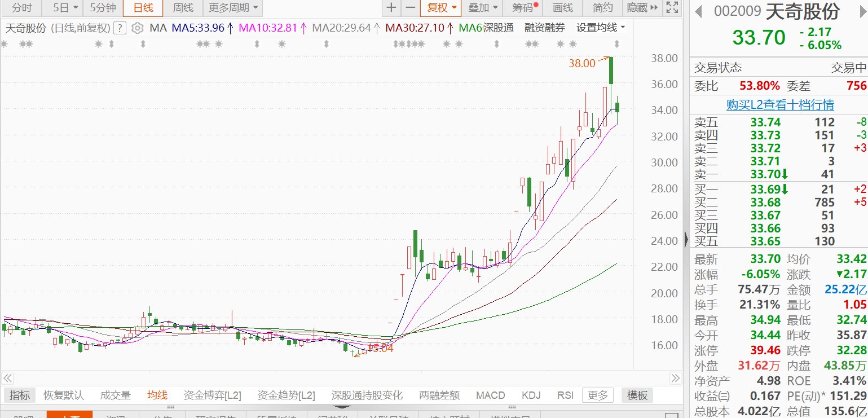868x418 pixels.
Task: Click 恢复默认 reset button
Action: point(63,395)
